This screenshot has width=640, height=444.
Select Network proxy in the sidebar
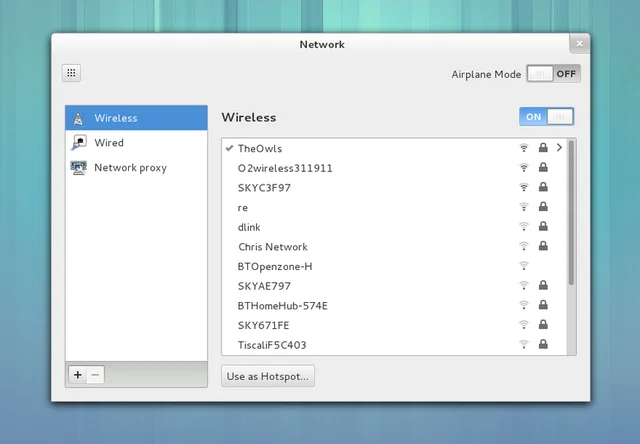point(130,168)
